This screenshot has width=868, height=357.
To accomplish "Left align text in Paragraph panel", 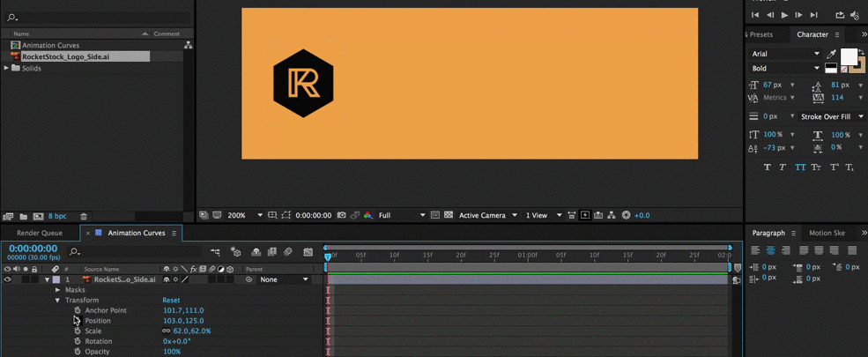I will tap(755, 250).
